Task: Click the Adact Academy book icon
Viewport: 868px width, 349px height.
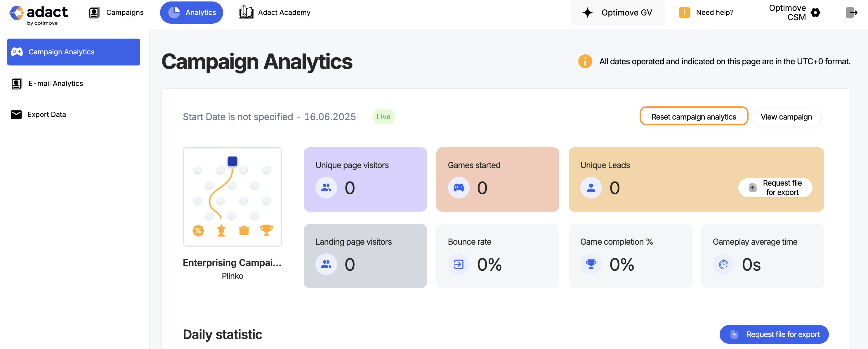Action: tap(246, 12)
